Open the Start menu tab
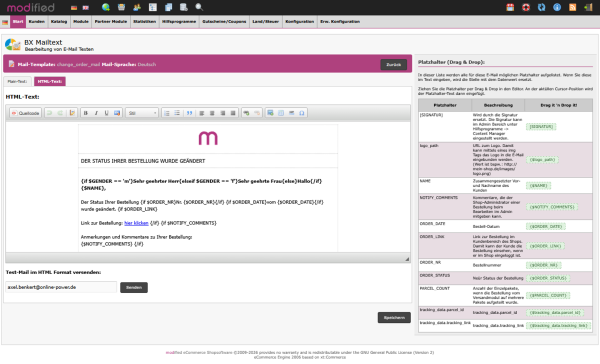Screen dimensions: 600x364 18,22
